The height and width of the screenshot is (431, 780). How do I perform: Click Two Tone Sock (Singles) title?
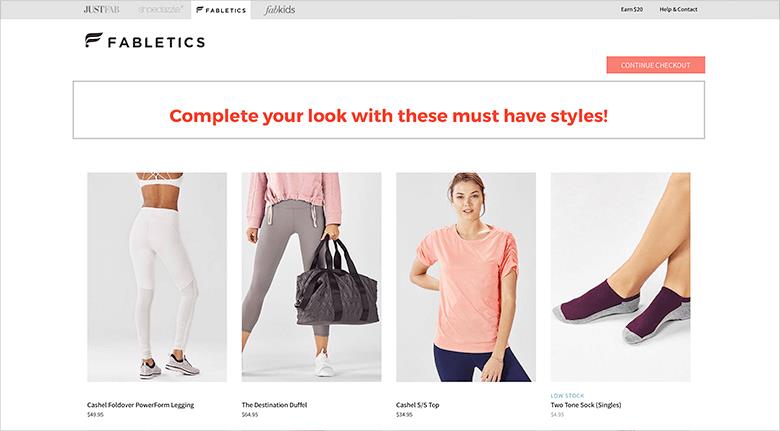coord(585,405)
